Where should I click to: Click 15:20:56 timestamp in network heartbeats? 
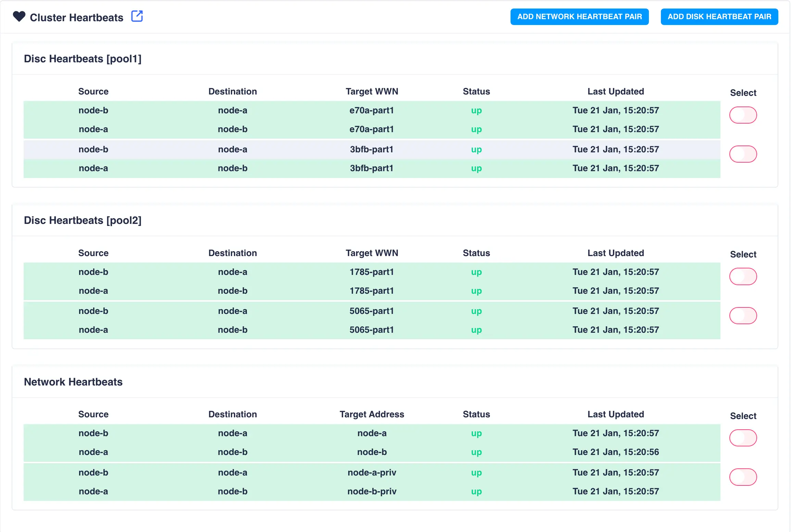615,452
